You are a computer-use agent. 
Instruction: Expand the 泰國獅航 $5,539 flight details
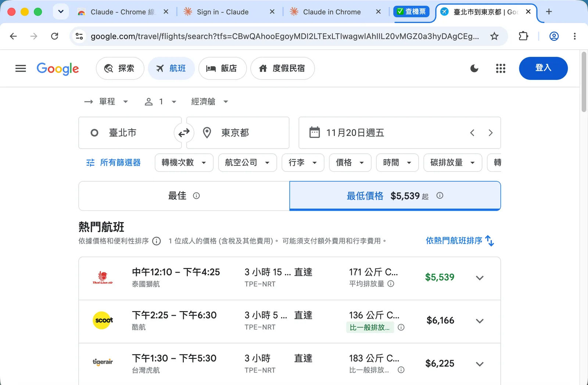click(x=480, y=278)
